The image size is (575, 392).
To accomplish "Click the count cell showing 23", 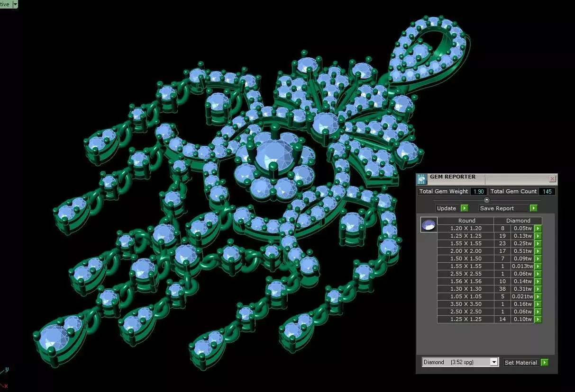I will point(502,243).
